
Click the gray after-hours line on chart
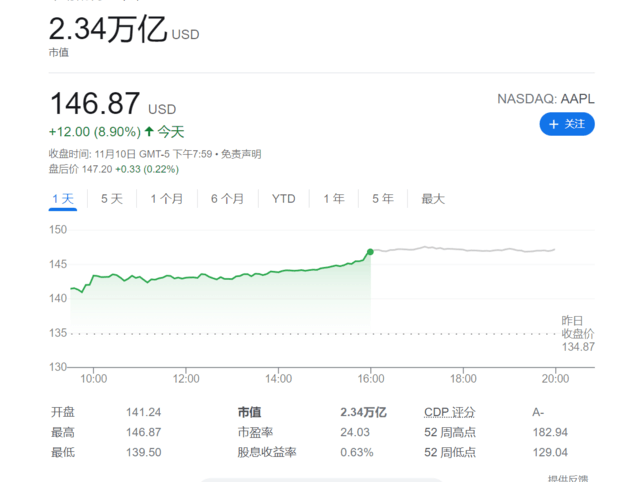[460, 249]
